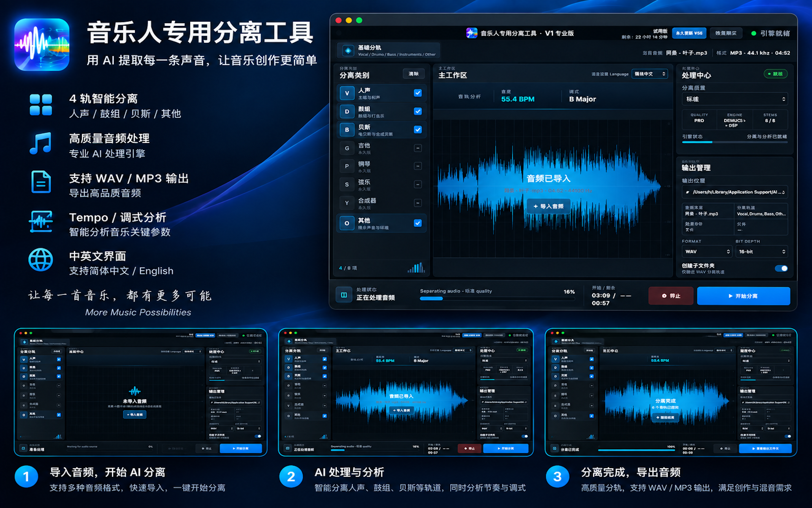The width and height of the screenshot is (812, 508).
Task: Click the music note icon beside 高质量音频处理
Action: point(41,143)
